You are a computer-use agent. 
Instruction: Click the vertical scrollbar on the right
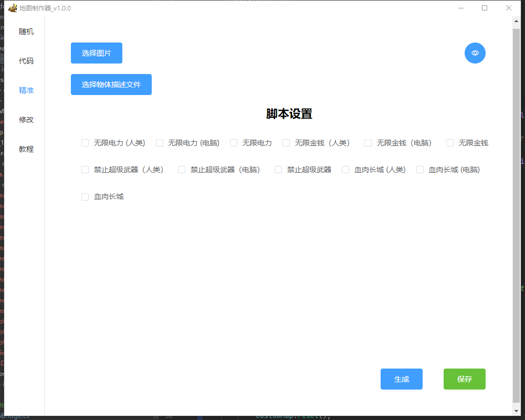(515, 210)
